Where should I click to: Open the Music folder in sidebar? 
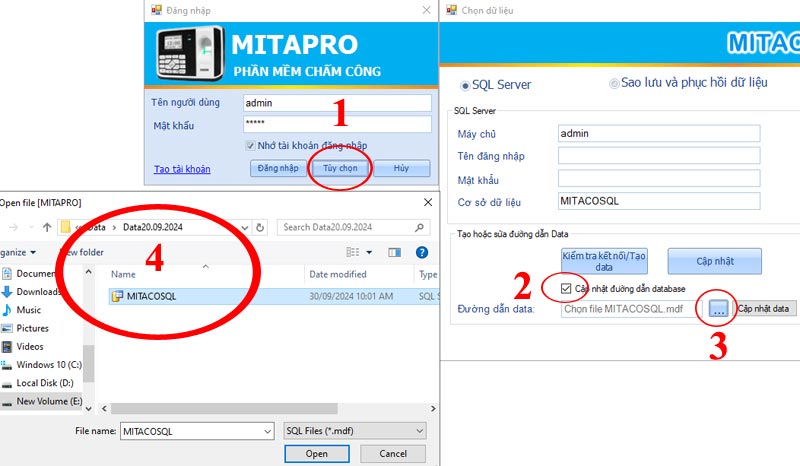tap(28, 310)
